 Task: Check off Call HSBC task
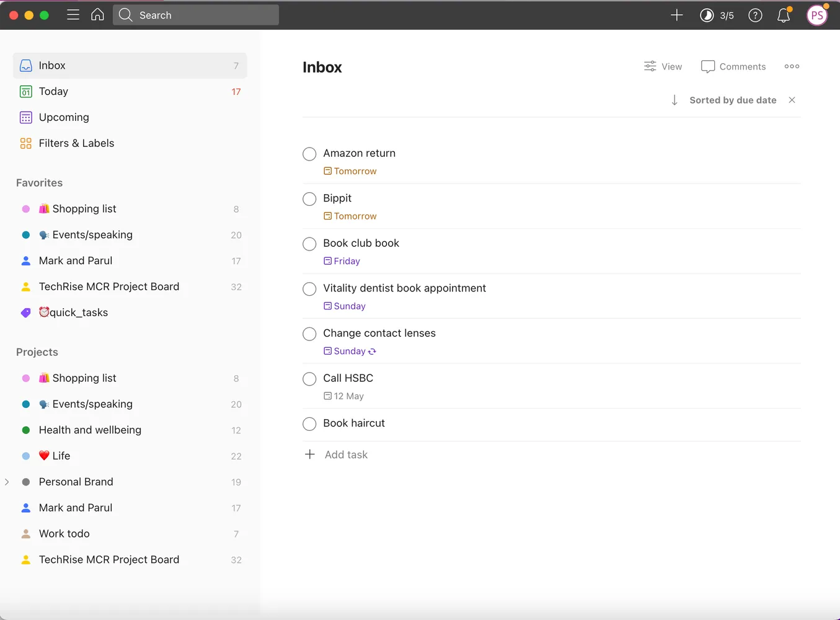point(309,379)
